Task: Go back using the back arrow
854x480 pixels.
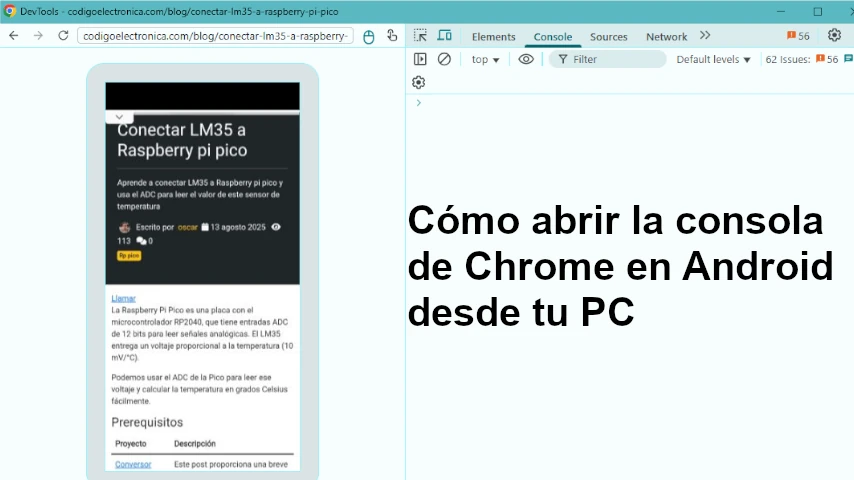Action: (x=14, y=36)
